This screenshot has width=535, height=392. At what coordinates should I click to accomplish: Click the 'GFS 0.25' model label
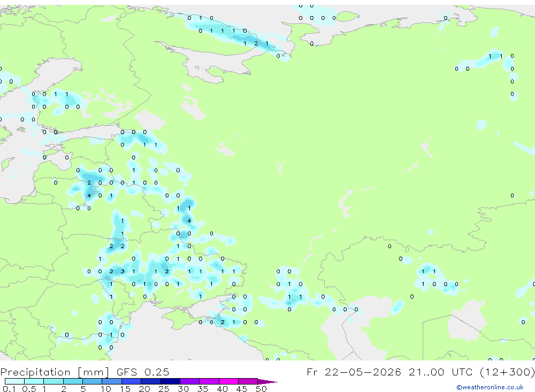coord(143,372)
